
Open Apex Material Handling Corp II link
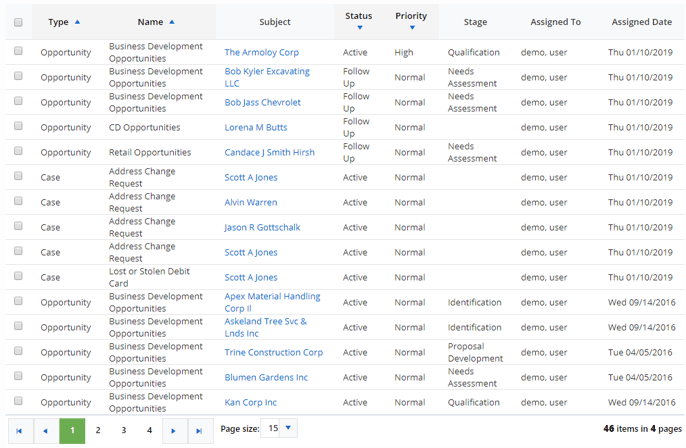[x=272, y=302]
